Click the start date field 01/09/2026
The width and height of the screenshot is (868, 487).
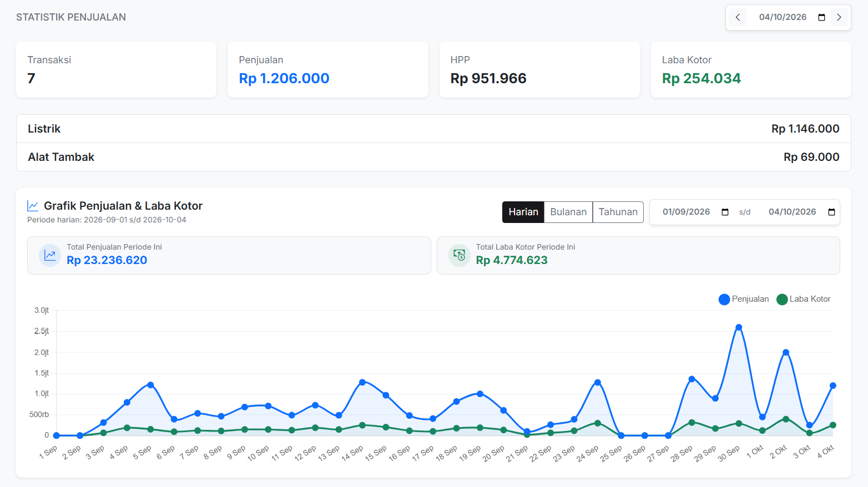click(x=686, y=212)
